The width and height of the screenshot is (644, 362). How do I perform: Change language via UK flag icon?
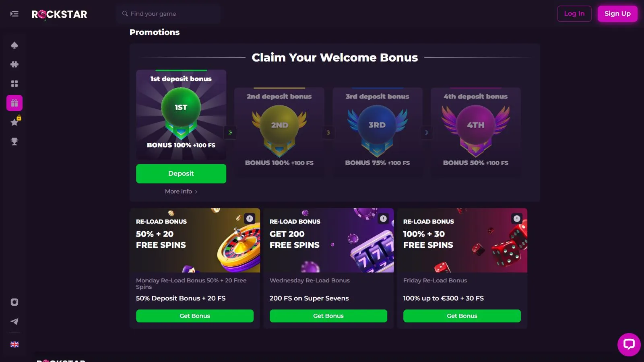14,344
